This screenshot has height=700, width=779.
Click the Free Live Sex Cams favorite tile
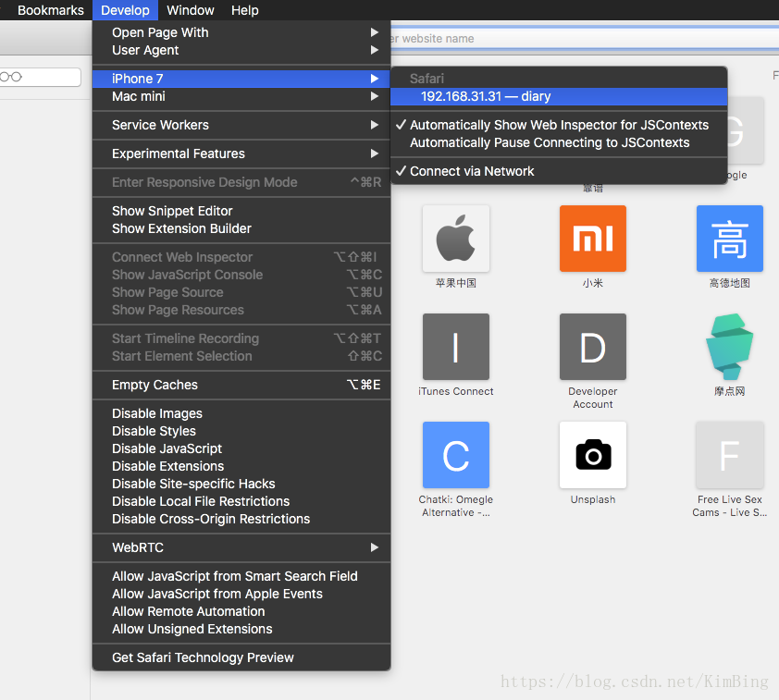click(x=729, y=455)
